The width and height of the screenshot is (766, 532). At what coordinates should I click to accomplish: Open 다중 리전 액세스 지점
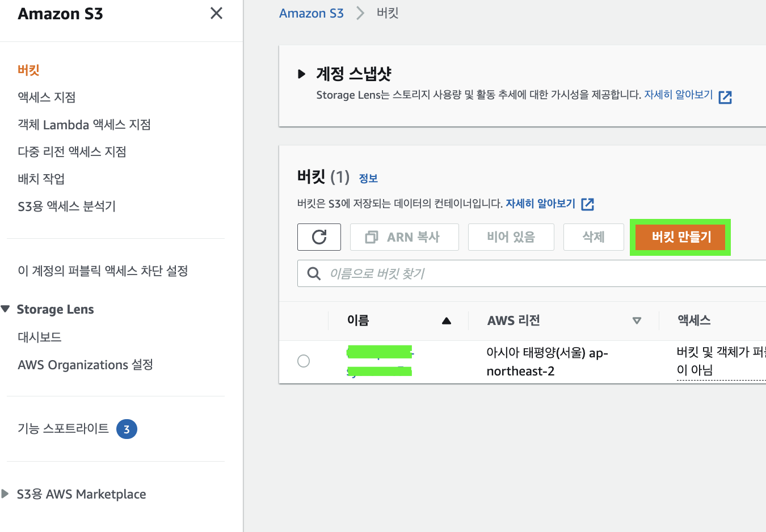pyautogui.click(x=72, y=151)
